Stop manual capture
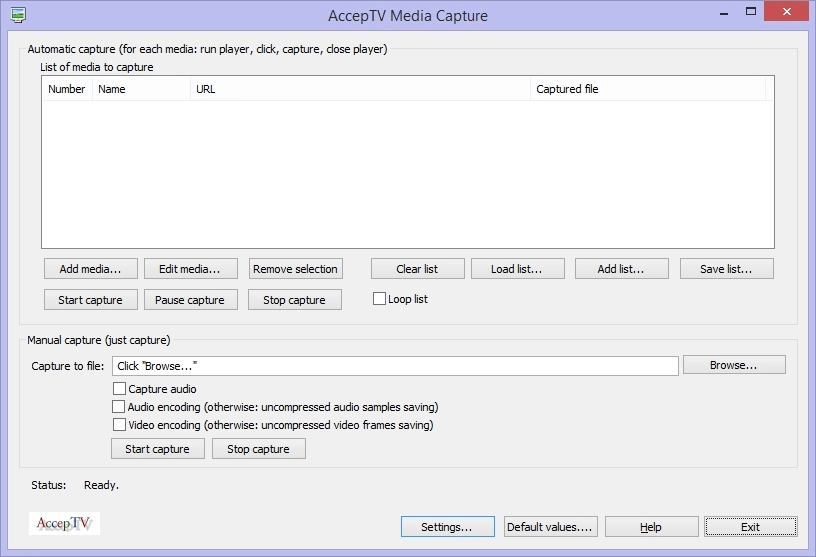The width and height of the screenshot is (816, 557). click(259, 449)
